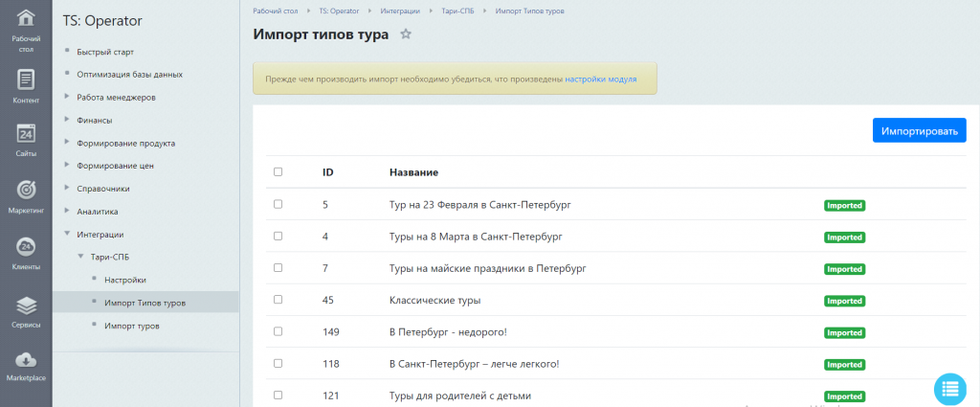Go to TS: Operator breadcrumb
This screenshot has width=980, height=407.
(339, 11)
